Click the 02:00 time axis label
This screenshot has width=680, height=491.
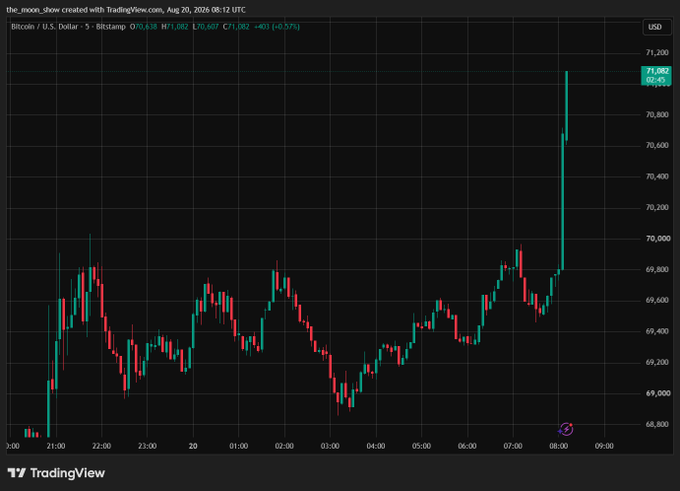click(x=284, y=446)
